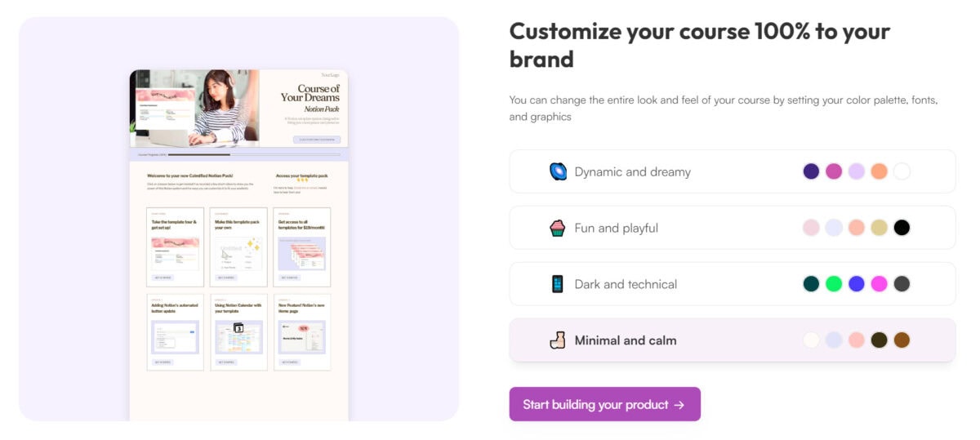Click the magenta swatch in Dark and technical
980x440 pixels.
click(879, 284)
